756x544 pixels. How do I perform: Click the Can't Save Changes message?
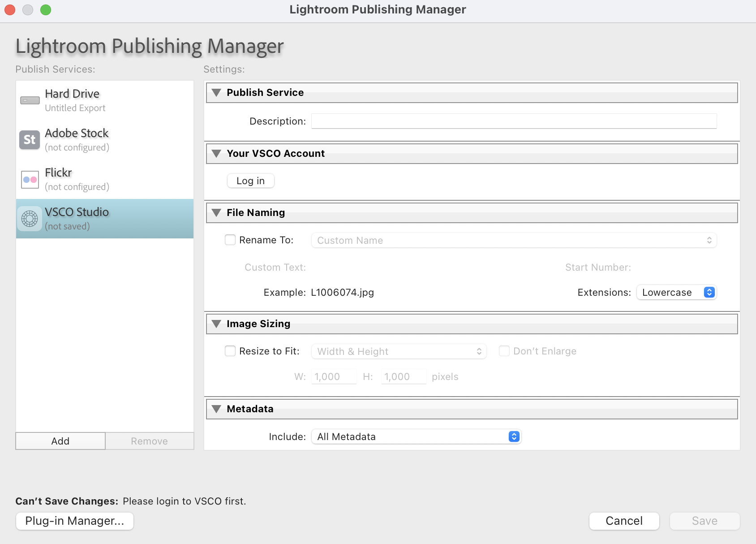pos(131,501)
